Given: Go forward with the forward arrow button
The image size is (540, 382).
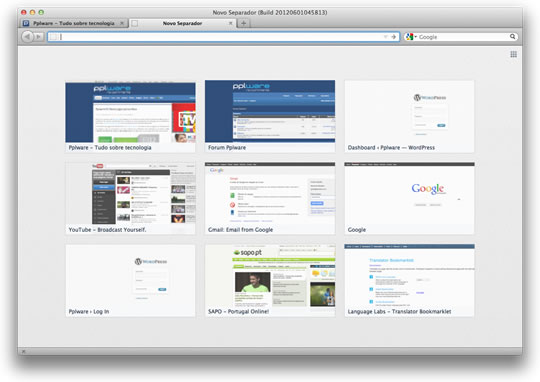Looking at the screenshot, I should [39, 37].
